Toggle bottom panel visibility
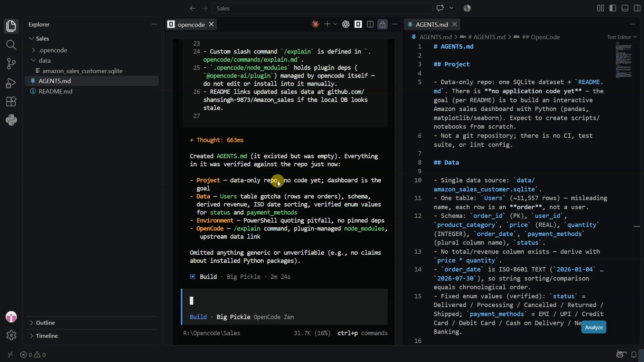The width and height of the screenshot is (644, 362). point(625,8)
